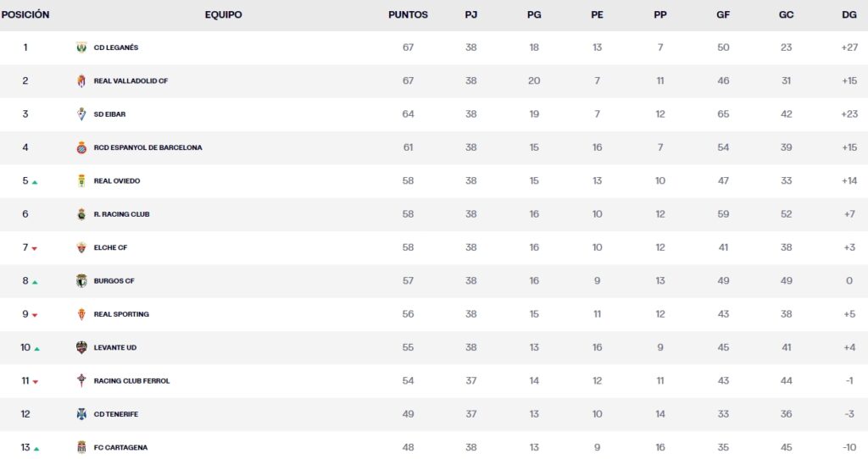Screen dimensions: 868x459
Task: Click the CD Tenerife crest icon
Action: (x=81, y=414)
